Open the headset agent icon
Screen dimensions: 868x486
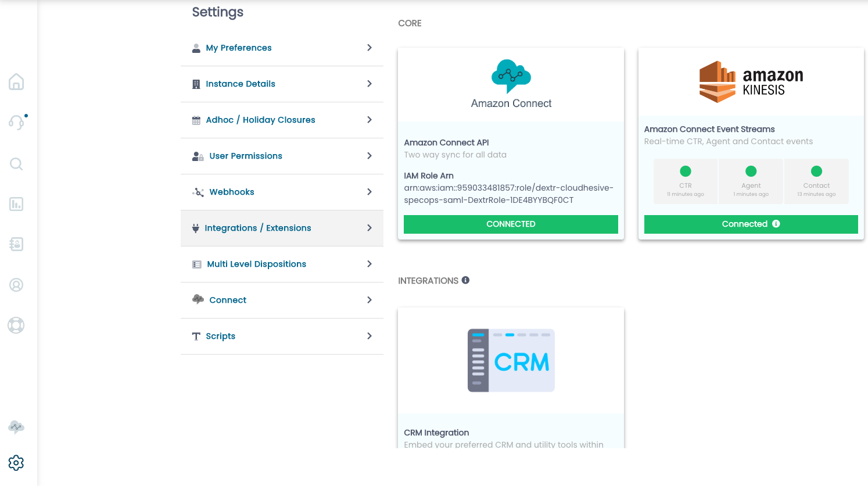click(x=17, y=122)
